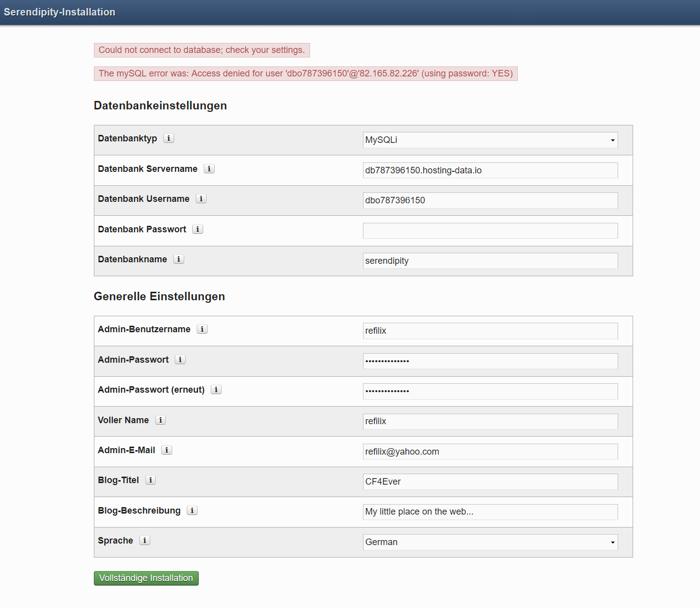This screenshot has height=608, width=700.
Task: Focus the Blog-Titel field with CF4Ever
Action: pos(490,482)
